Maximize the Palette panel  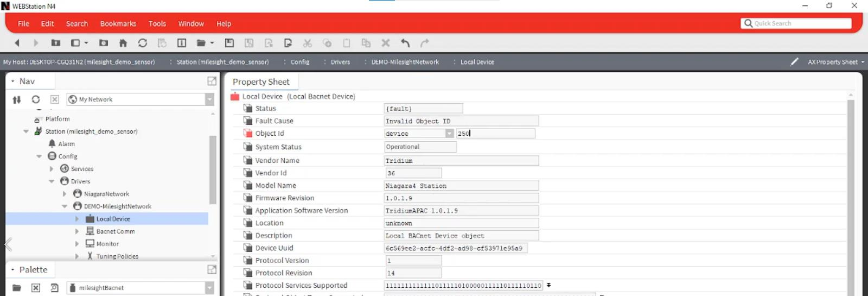[x=212, y=269]
